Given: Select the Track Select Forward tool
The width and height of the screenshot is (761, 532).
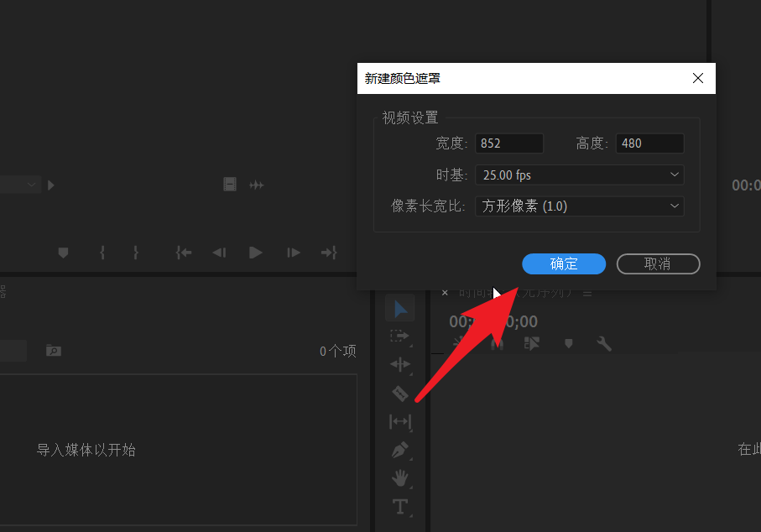Looking at the screenshot, I should pyautogui.click(x=400, y=336).
